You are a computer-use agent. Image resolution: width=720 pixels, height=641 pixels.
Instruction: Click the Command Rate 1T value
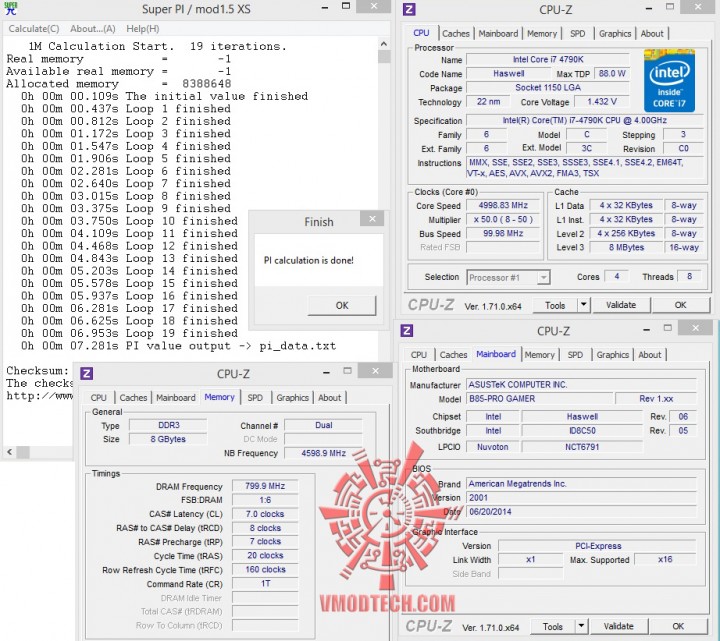click(x=265, y=584)
